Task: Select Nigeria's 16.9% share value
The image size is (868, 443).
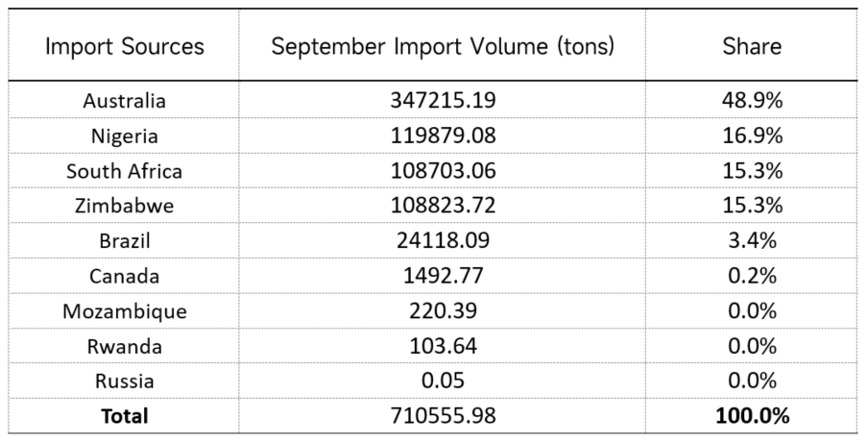Action: click(x=753, y=135)
